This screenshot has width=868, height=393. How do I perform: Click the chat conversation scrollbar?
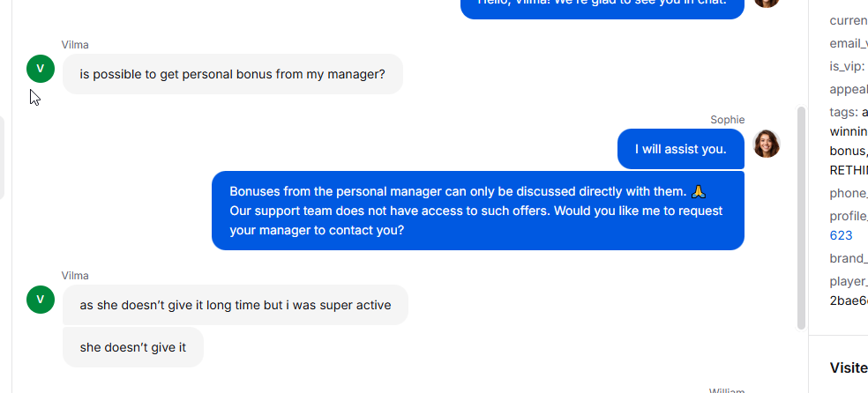point(801,218)
